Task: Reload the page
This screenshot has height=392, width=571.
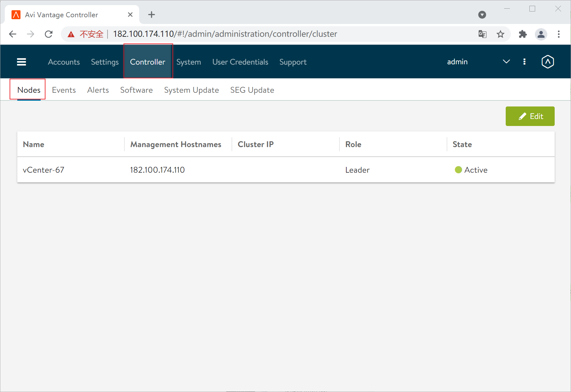Action: 49,34
